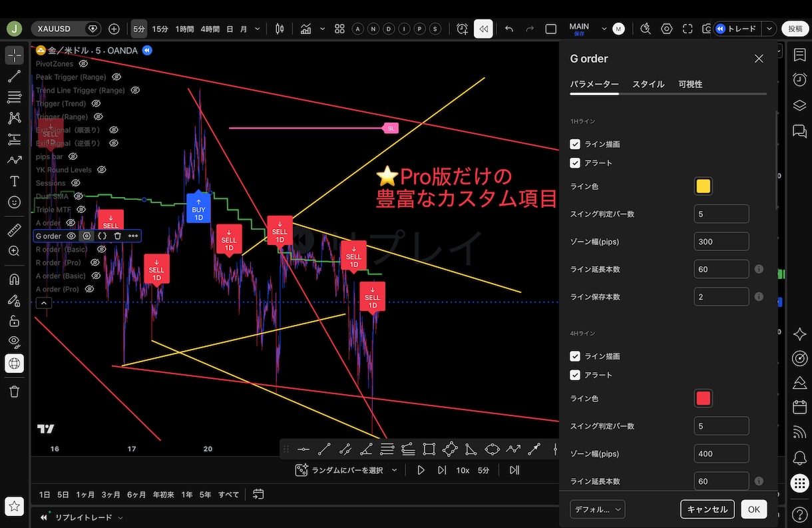This screenshot has width=812, height=528.
Task: Open the indicators chart icon
Action: tap(306, 29)
